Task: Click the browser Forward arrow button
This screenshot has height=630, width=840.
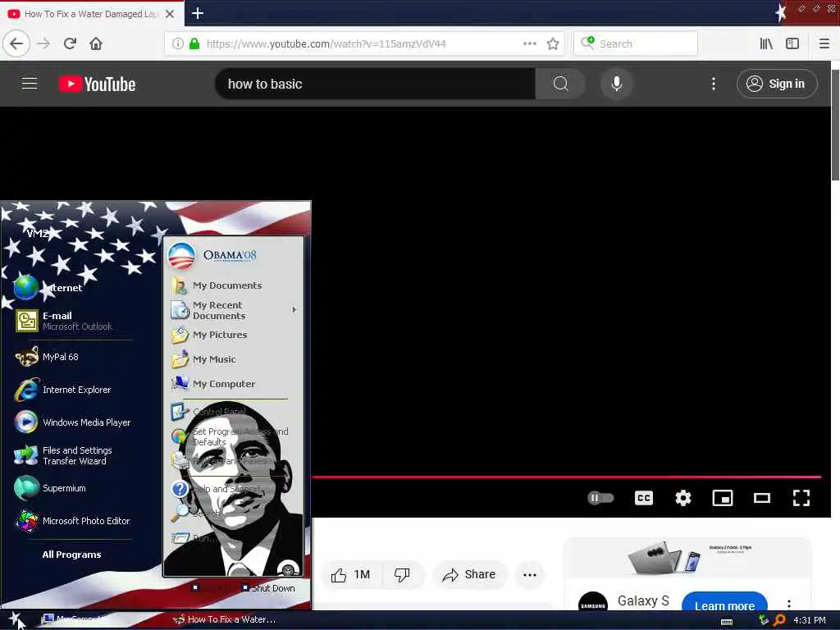Action: 43,43
